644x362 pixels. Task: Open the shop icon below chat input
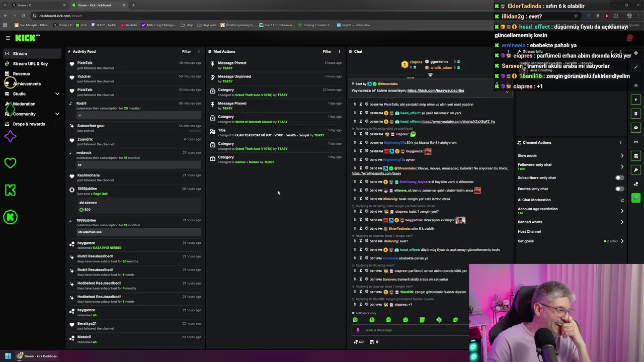click(x=372, y=342)
